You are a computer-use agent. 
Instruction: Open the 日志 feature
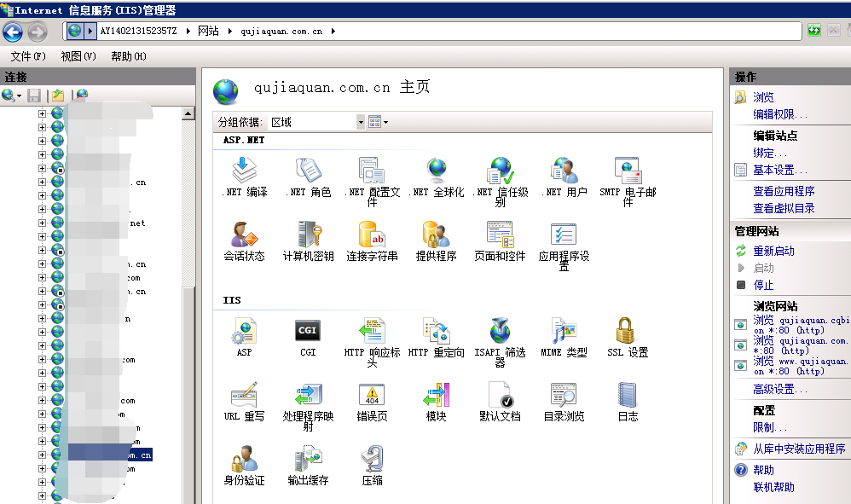tap(628, 401)
